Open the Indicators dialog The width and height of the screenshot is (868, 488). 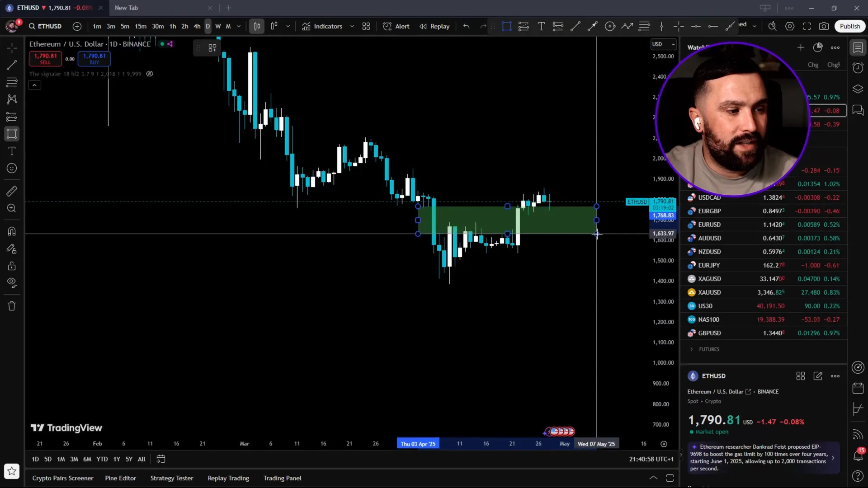(322, 26)
